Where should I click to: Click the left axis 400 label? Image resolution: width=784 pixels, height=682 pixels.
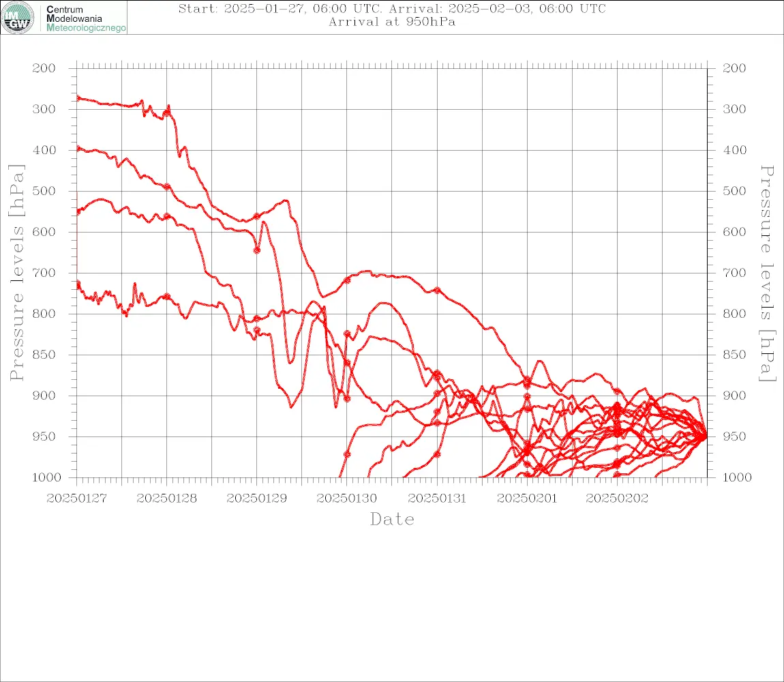point(44,150)
